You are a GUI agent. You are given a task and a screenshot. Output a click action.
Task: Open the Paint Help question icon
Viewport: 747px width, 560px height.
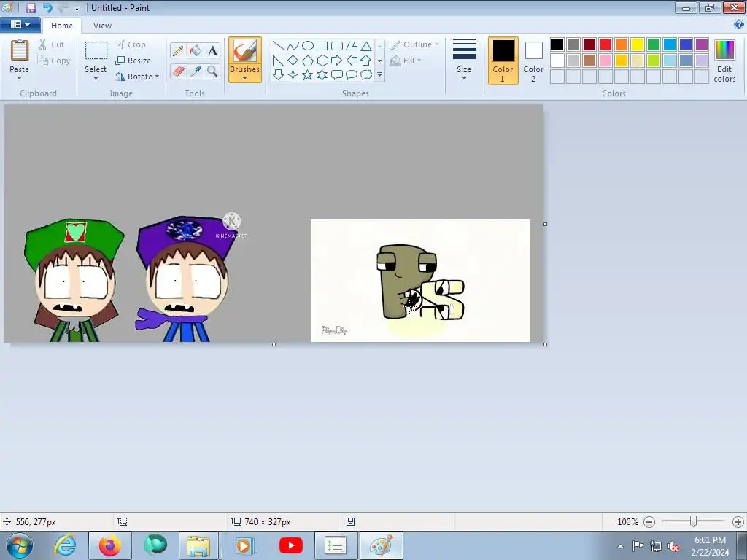click(x=739, y=25)
